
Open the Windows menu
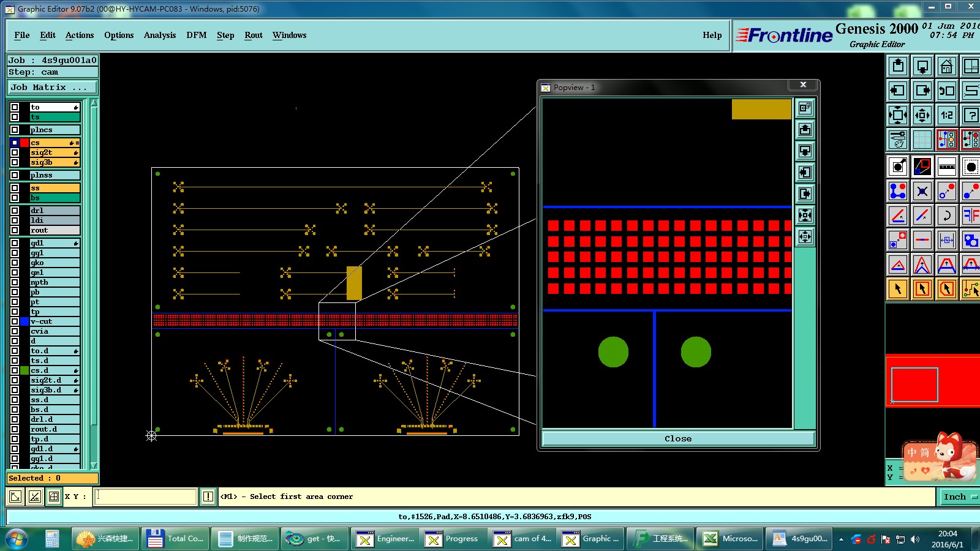[290, 35]
